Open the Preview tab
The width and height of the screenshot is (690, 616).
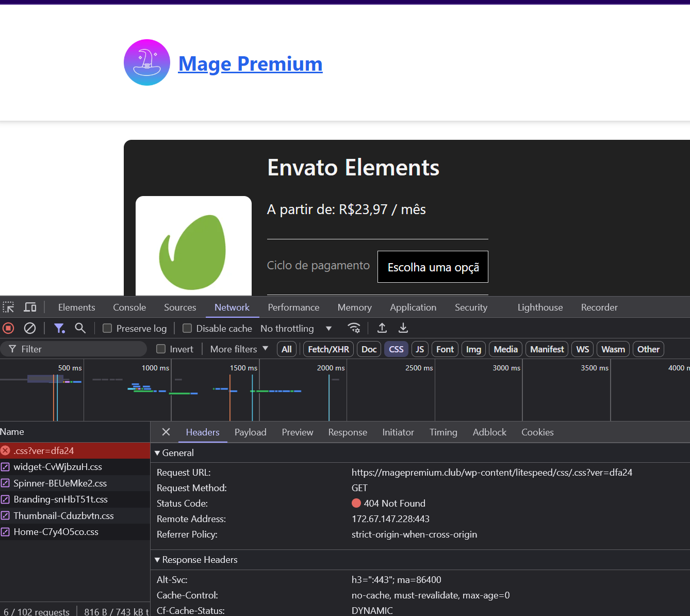[x=297, y=432]
